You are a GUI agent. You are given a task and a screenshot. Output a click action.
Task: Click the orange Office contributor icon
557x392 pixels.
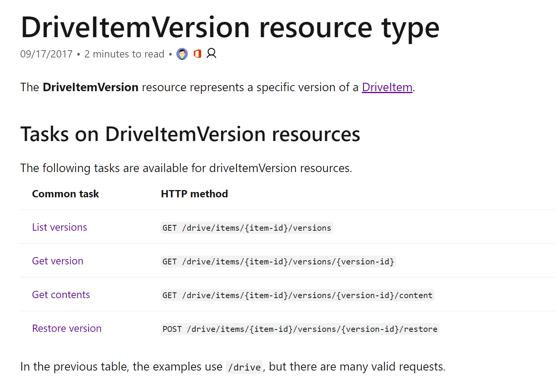(197, 54)
